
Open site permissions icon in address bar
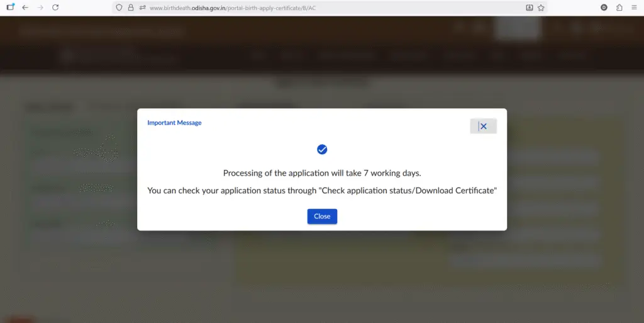142,8
